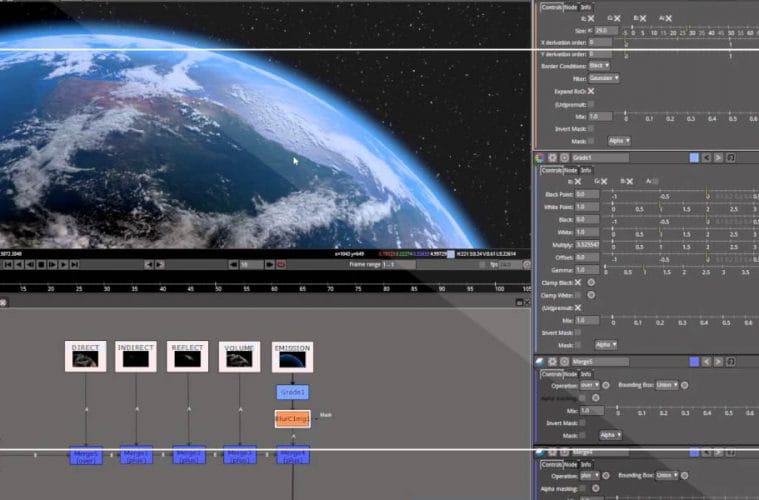The height and width of the screenshot is (500, 759).
Task: Jump to the first frame in player bar
Action: coord(8,264)
